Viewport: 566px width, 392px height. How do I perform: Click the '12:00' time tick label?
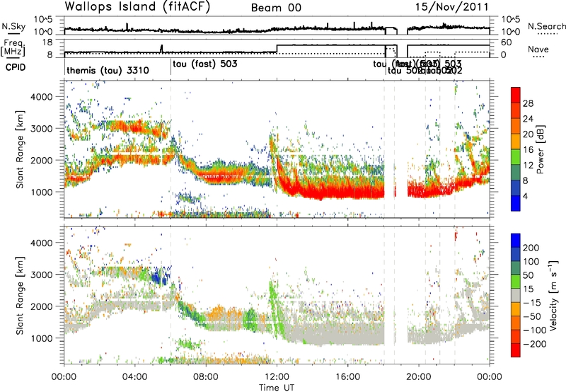tap(277, 377)
